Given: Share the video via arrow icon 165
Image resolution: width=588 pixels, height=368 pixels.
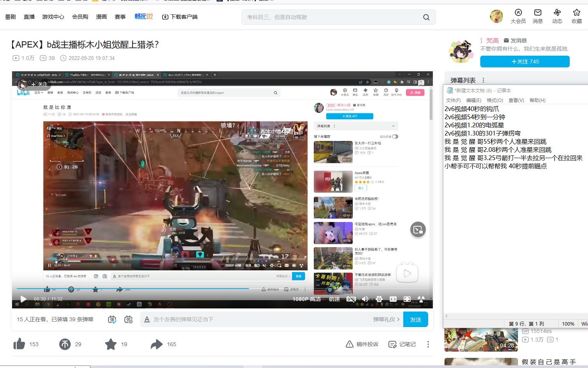Looking at the screenshot, I should (x=157, y=344).
